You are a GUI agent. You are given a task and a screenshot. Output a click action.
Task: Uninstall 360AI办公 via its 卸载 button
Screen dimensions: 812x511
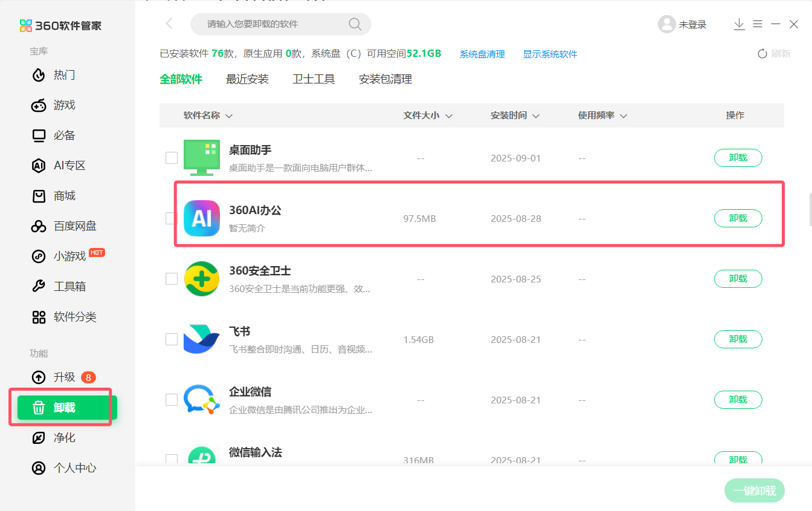[738, 218]
